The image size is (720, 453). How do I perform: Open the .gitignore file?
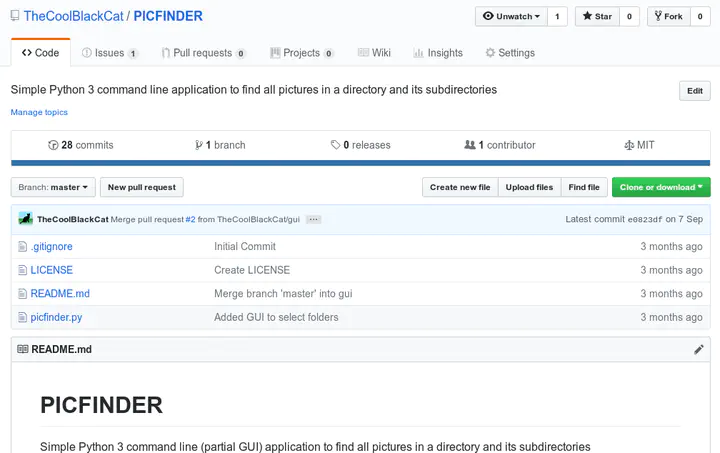(51, 246)
